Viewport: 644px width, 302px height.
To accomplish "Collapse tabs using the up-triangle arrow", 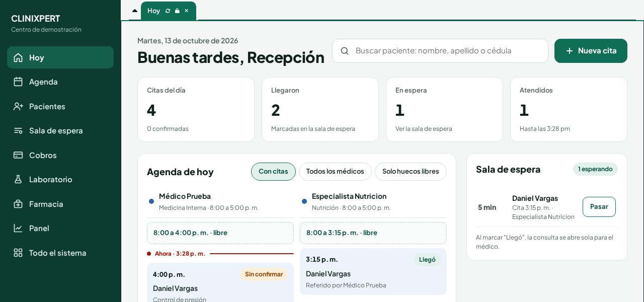I will click(x=135, y=11).
